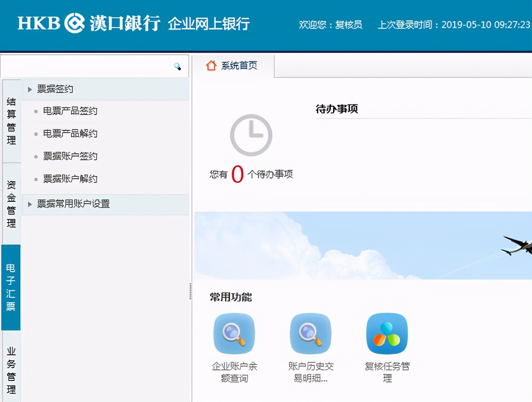Expand the 票据签约 menu group
Image resolution: width=532 pixels, height=402 pixels.
point(54,89)
